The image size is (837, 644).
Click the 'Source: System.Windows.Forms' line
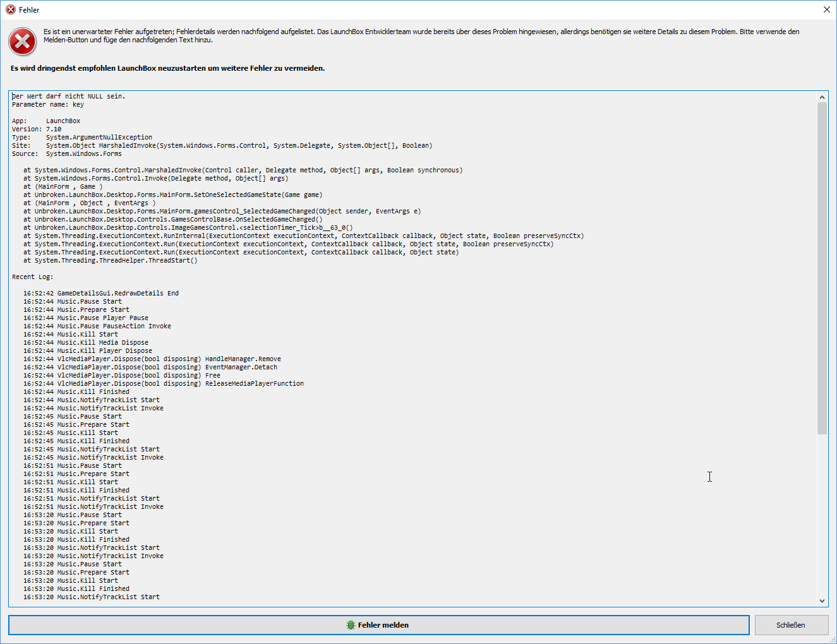tap(67, 154)
